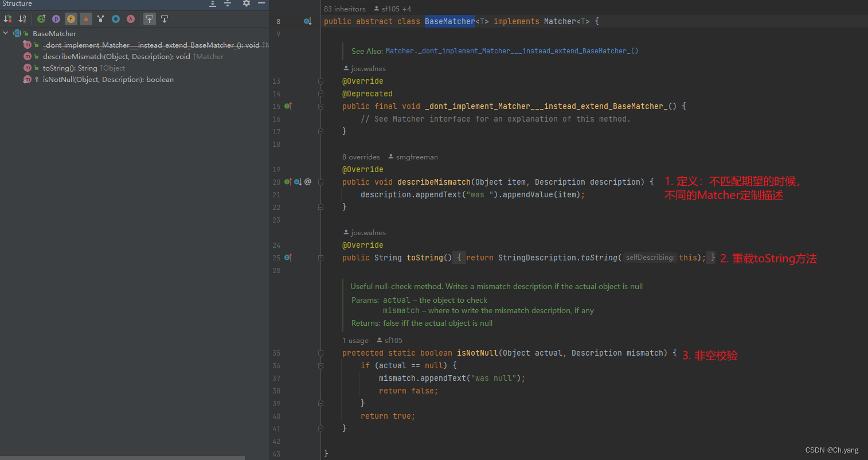
Task: Open the 83 inheritors hint
Action: click(x=345, y=9)
